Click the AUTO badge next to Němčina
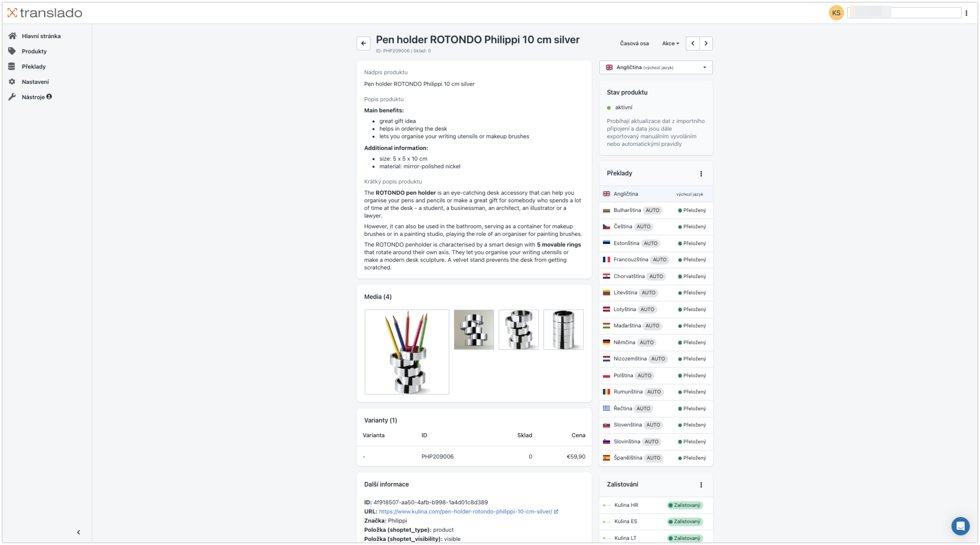 coord(646,343)
